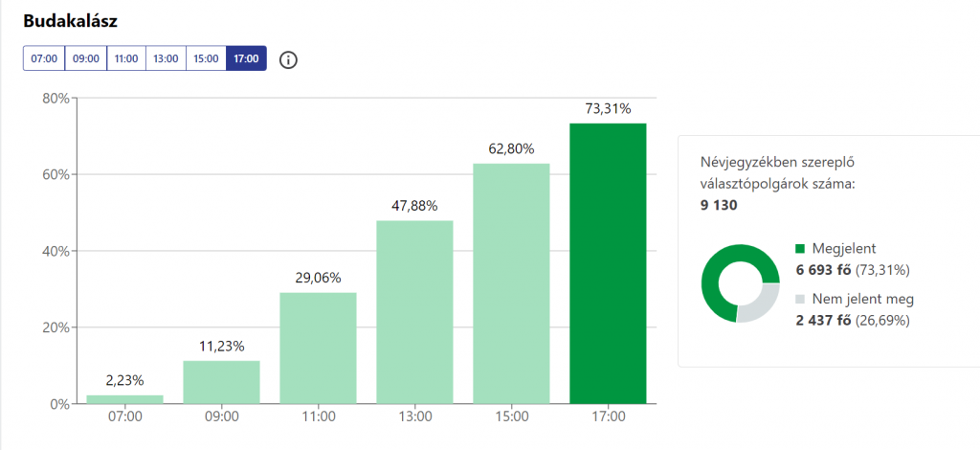The width and height of the screenshot is (980, 450).
Task: Click the 09:00 bar showing 11,23%
Action: (x=221, y=382)
